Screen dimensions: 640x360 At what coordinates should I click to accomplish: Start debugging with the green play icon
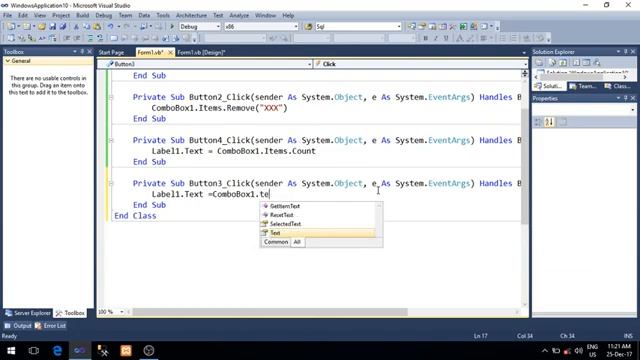[x=172, y=27]
